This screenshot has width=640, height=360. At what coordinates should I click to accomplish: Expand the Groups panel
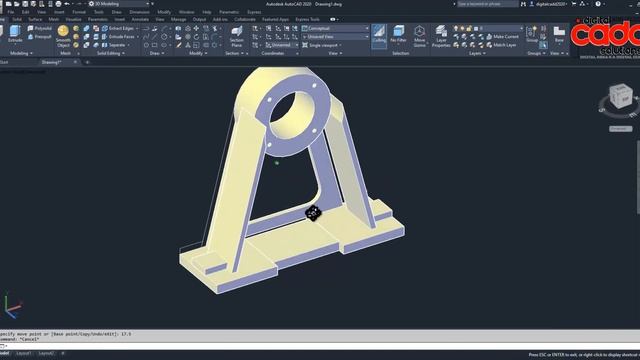coord(536,53)
